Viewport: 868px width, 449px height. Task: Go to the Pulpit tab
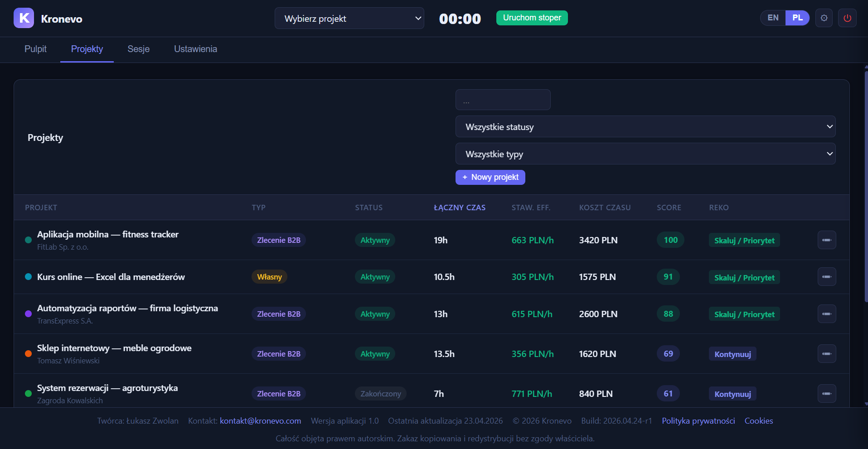35,49
